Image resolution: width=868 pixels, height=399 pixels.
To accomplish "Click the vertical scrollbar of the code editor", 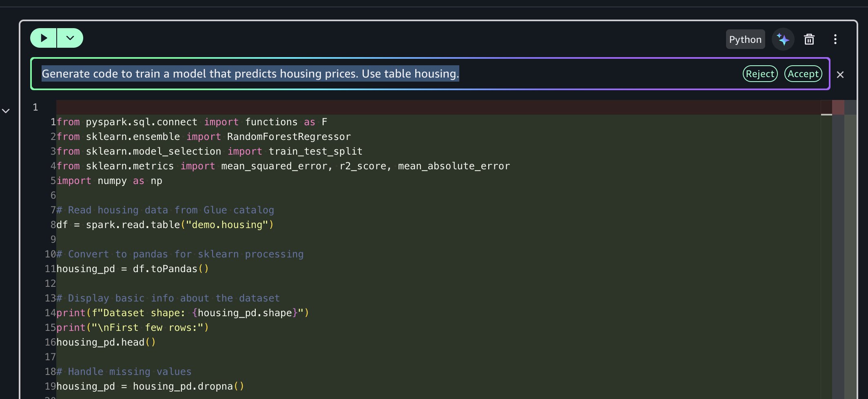I will [x=850, y=245].
